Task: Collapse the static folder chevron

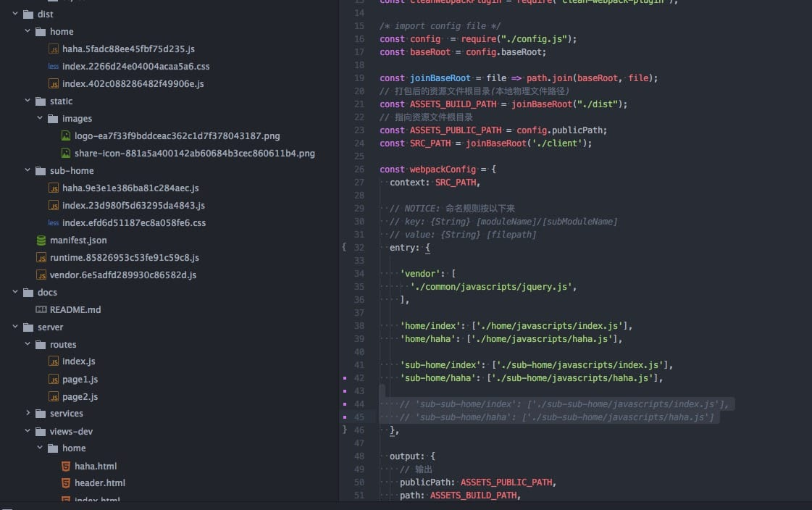Action: (28, 101)
